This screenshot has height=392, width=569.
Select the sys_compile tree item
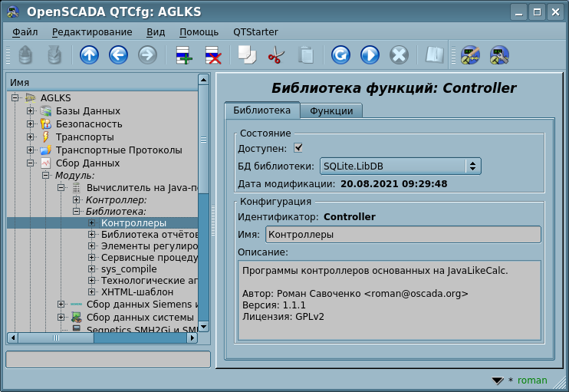pos(129,269)
